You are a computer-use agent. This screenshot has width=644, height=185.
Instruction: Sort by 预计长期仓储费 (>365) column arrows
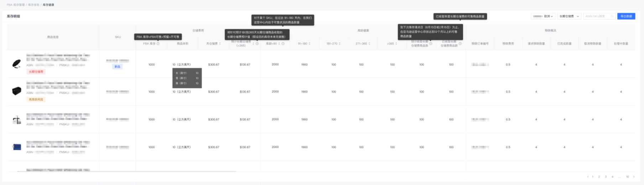pos(253,44)
